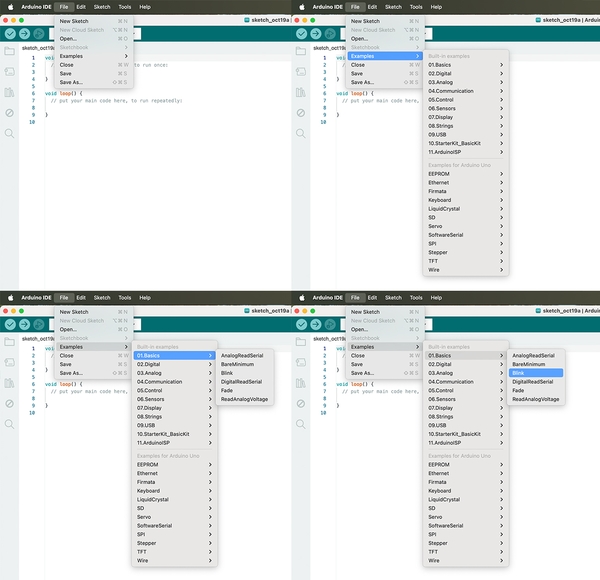Open Apple menu in top-left panel

tap(9, 6)
